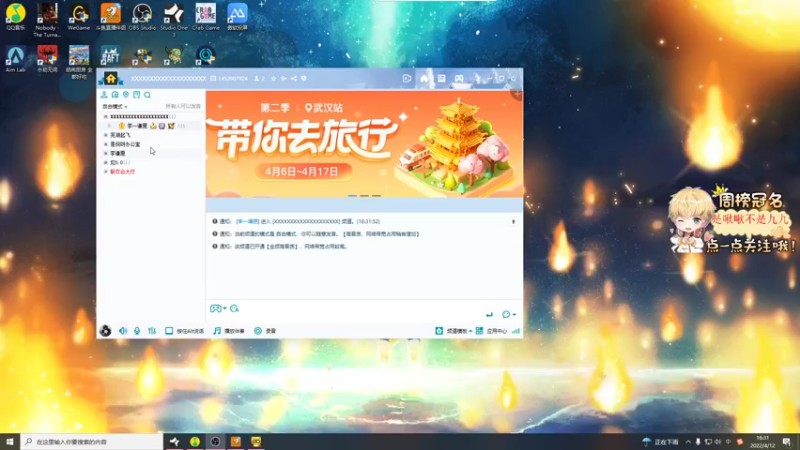Open the Raft game shortcut
The image size is (800, 450).
point(110,56)
